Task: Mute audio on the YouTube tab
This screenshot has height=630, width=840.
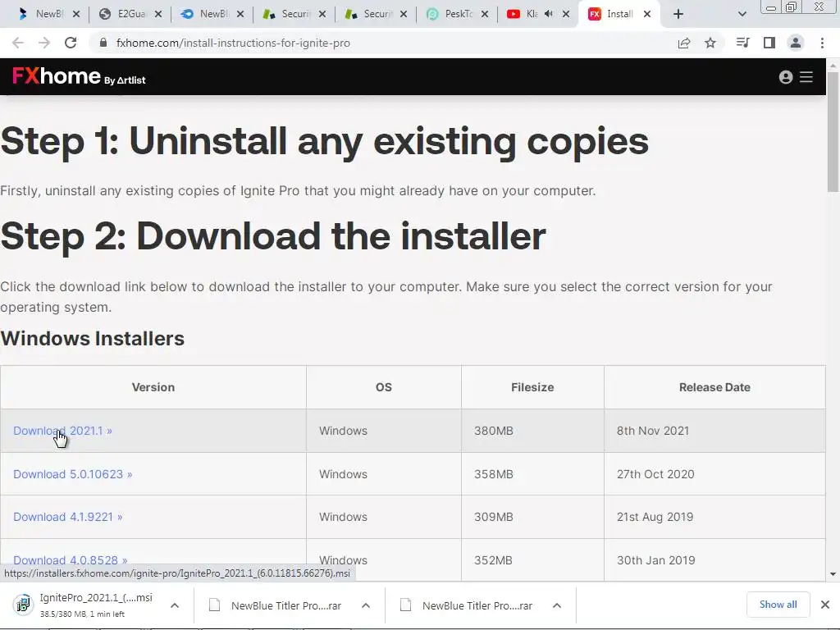Action: (549, 14)
